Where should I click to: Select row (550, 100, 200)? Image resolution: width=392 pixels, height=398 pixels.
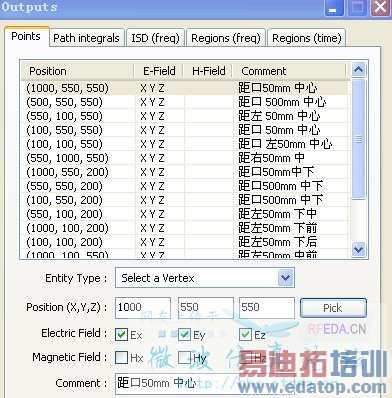pos(185,214)
